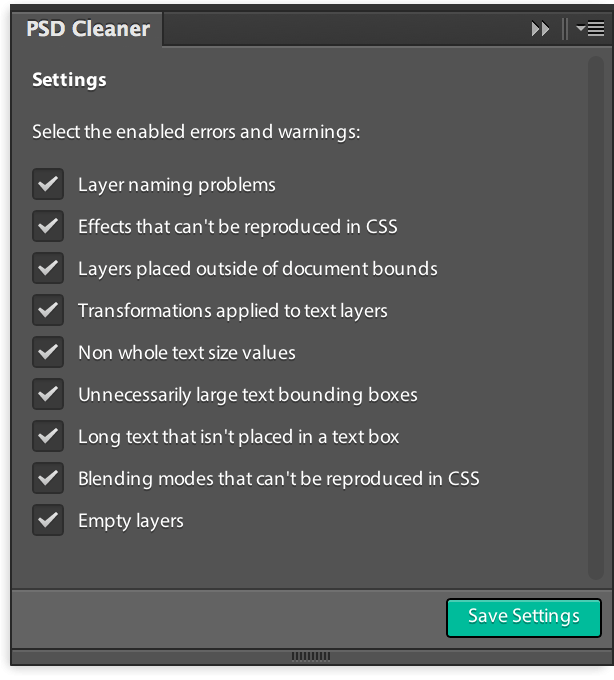Screen dimensions: 614x680
Task: Click the vertical divider beside panel menu icon
Action: pyautogui.click(x=565, y=29)
